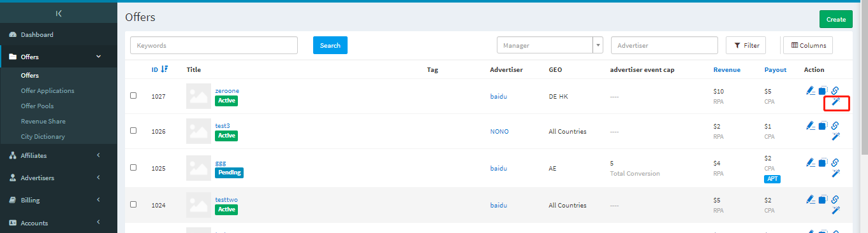Image resolution: width=868 pixels, height=233 pixels.
Task: Click the Pending status badge
Action: (229, 173)
